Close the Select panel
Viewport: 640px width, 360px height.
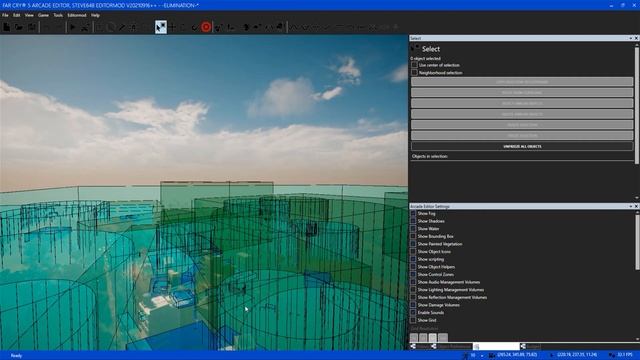pyautogui.click(x=636, y=38)
